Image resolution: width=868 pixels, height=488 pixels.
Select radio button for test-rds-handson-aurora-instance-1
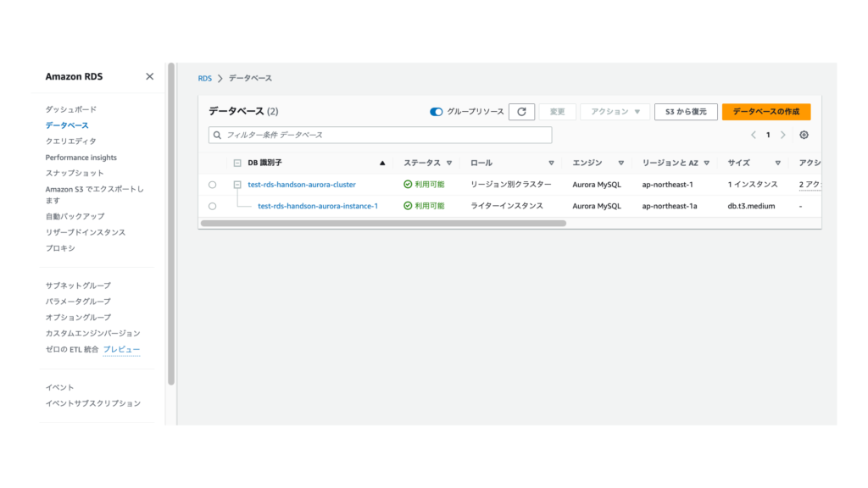pyautogui.click(x=212, y=206)
